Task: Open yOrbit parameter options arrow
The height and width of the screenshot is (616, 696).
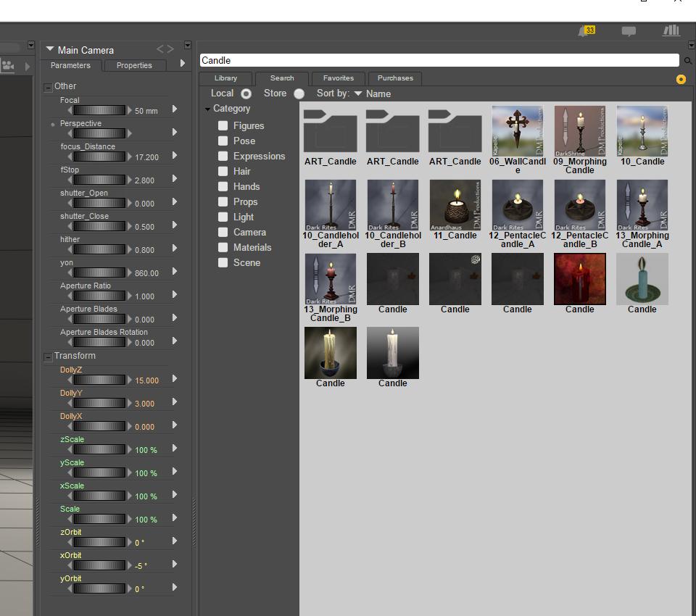Action: (x=175, y=587)
